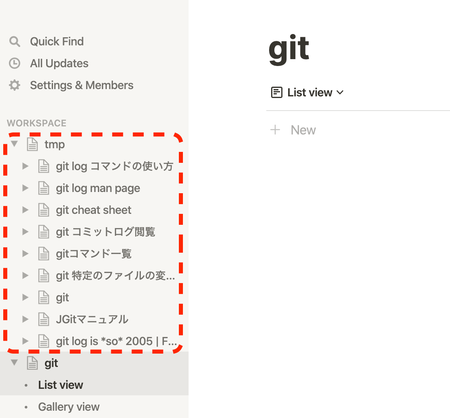Click the Settings & Members gear icon

point(15,85)
